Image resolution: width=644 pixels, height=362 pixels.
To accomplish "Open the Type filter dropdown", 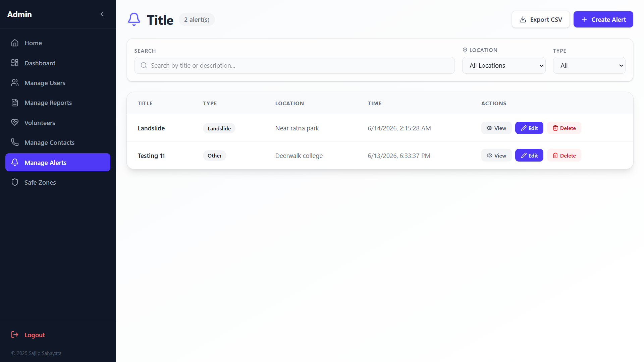I will (589, 65).
